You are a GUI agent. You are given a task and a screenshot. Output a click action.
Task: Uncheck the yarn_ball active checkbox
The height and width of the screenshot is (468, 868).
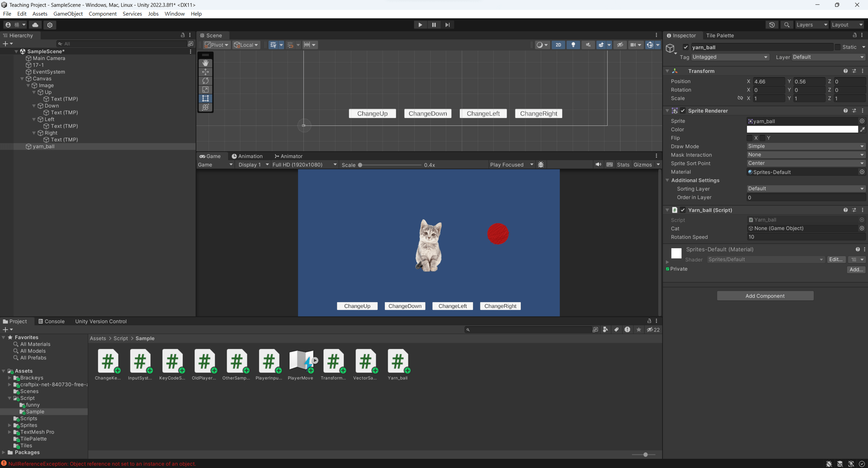point(685,47)
